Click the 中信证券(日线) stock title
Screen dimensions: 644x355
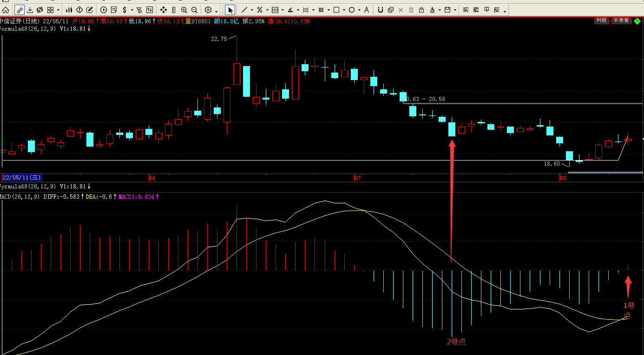[x=20, y=21]
